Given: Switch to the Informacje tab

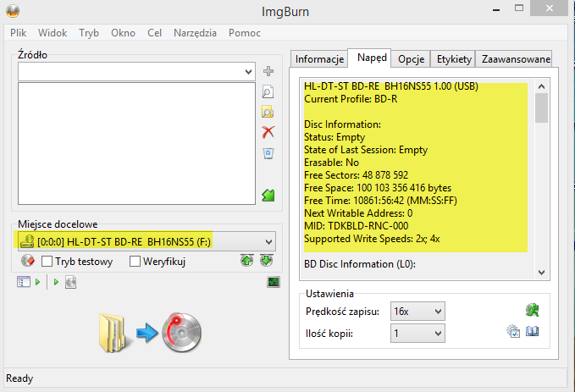Looking at the screenshot, I should point(319,59).
